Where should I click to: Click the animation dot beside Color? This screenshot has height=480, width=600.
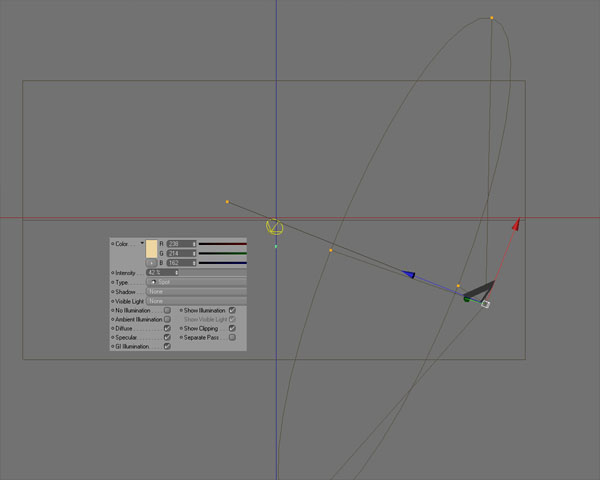(112, 244)
